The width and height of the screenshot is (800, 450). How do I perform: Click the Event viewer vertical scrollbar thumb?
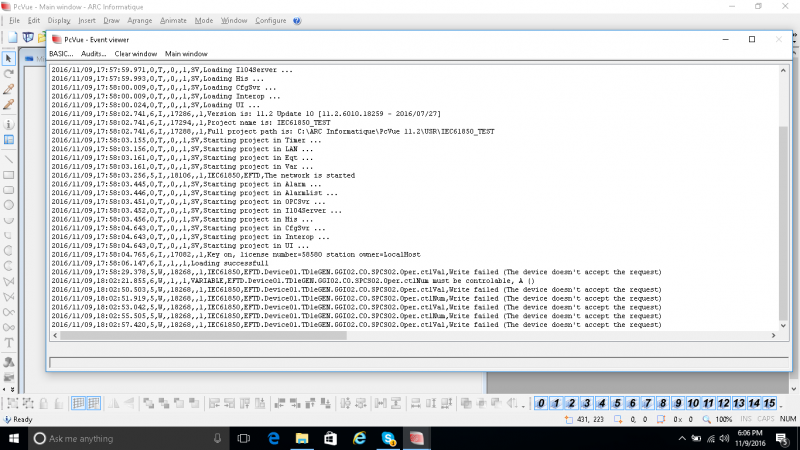(783, 222)
